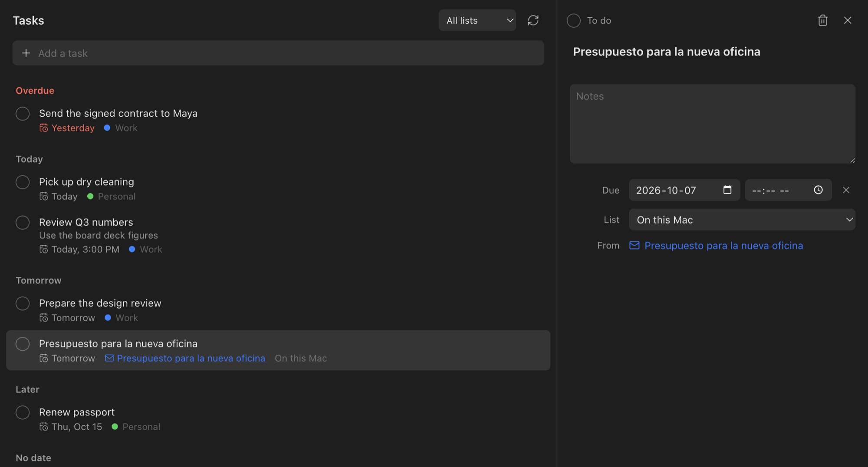Click the 'No date' section heading
The height and width of the screenshot is (467, 868).
[33, 458]
